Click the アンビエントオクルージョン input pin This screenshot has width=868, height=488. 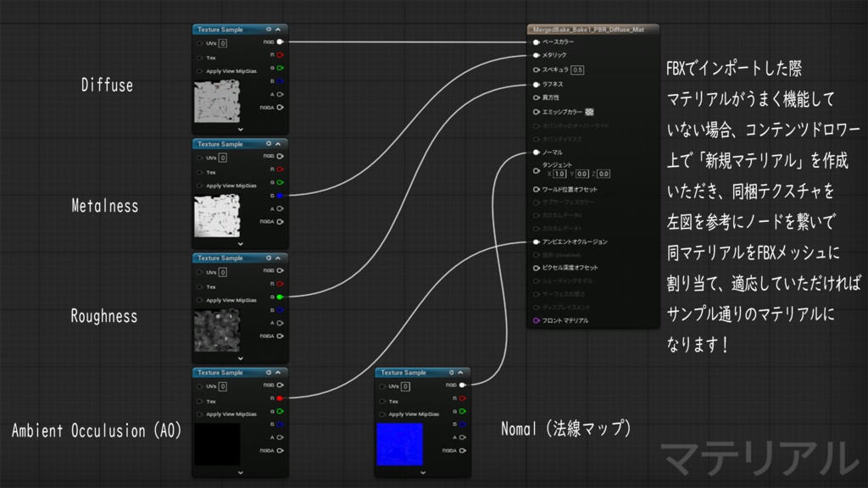click(x=535, y=240)
